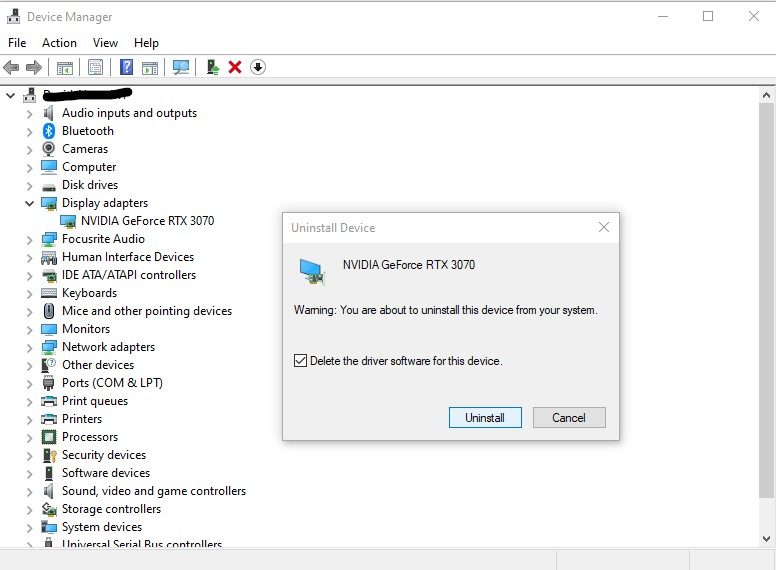Open the Properties toolbar icon
776x570 pixels.
tap(96, 67)
